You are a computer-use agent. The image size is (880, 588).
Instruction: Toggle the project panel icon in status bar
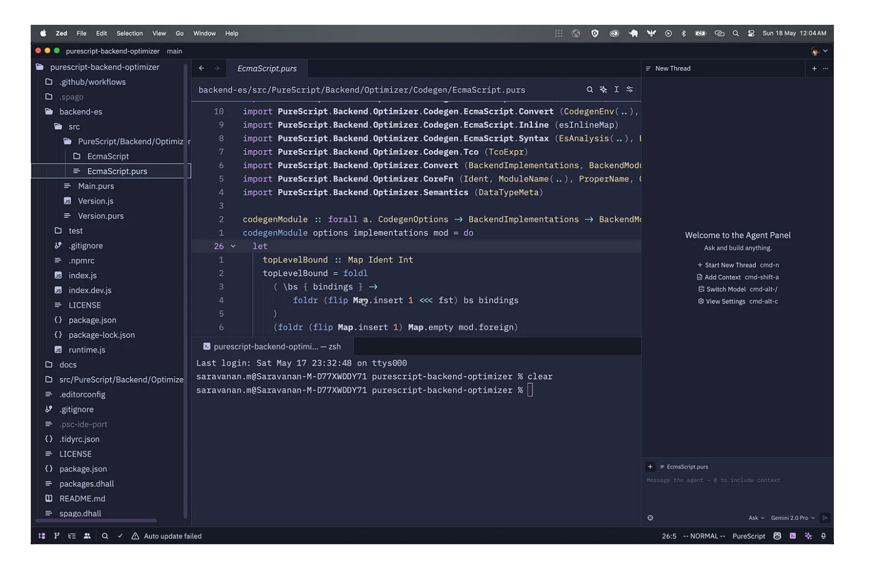42,536
